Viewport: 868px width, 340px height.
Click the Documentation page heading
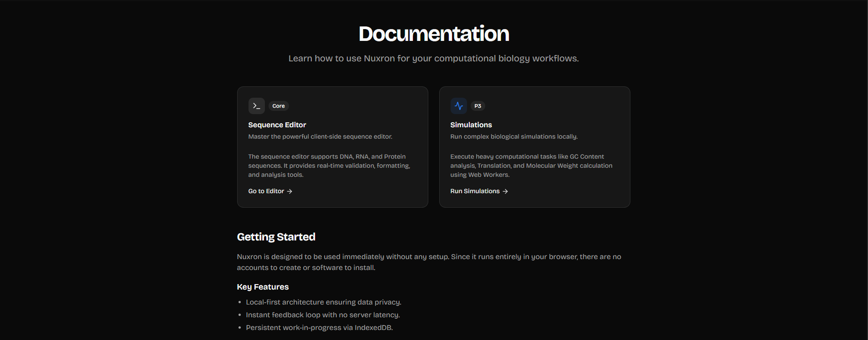coord(434,34)
